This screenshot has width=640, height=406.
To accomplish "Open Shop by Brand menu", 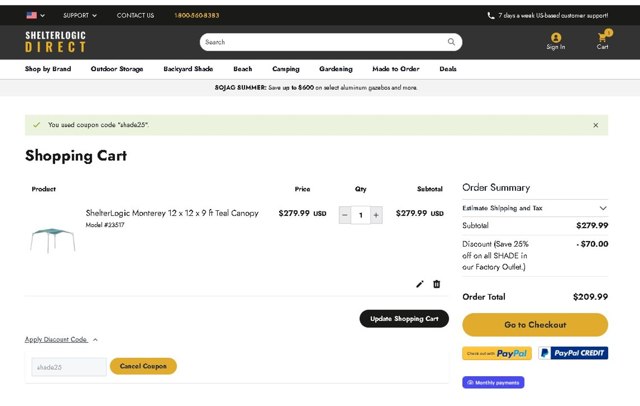I will click(x=48, y=69).
